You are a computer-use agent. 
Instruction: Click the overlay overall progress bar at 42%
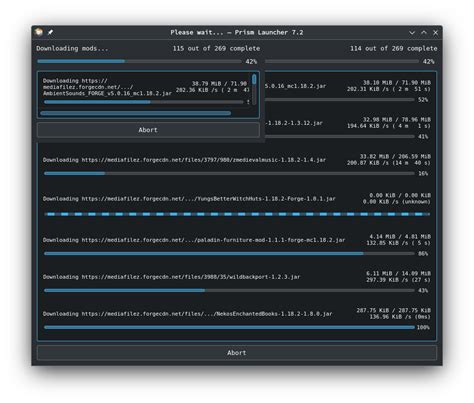pyautogui.click(x=139, y=61)
